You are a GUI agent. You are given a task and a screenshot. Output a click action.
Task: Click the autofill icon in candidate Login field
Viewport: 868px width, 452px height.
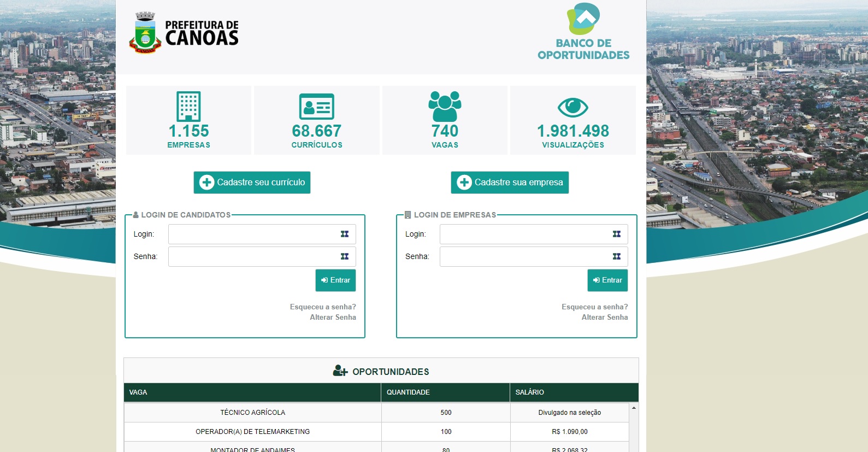point(345,234)
